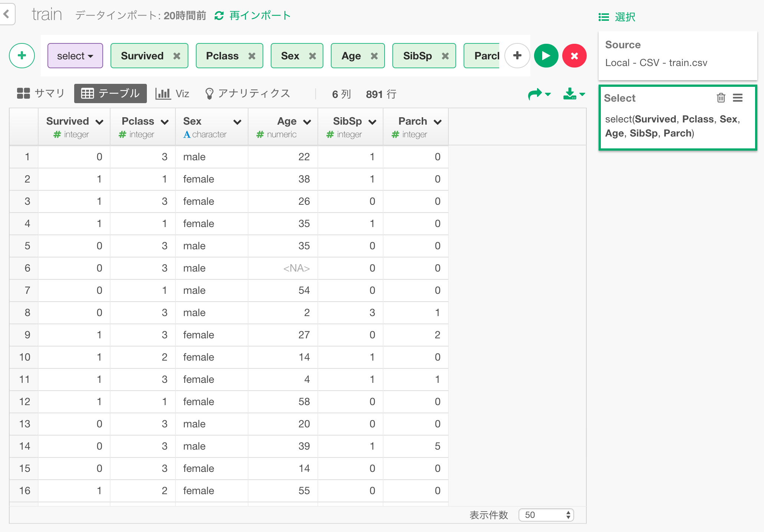This screenshot has width=764, height=532.
Task: Add another column with the plus token button
Action: tap(517, 55)
